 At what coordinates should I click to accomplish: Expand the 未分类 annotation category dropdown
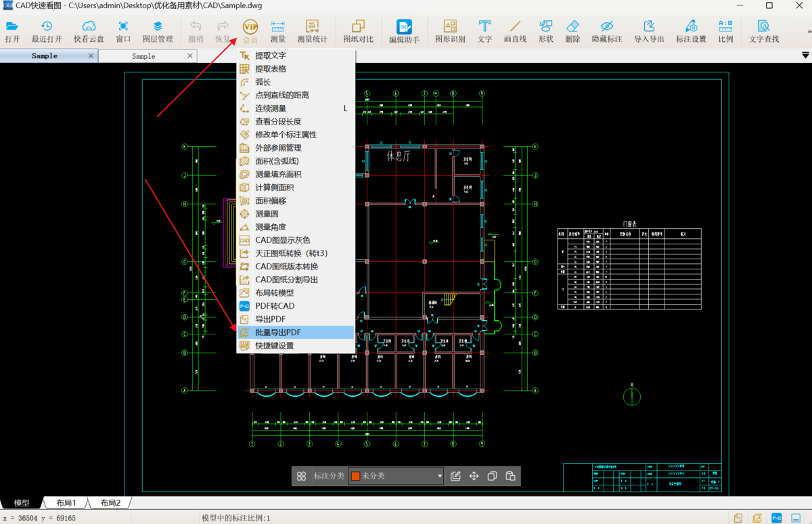439,476
